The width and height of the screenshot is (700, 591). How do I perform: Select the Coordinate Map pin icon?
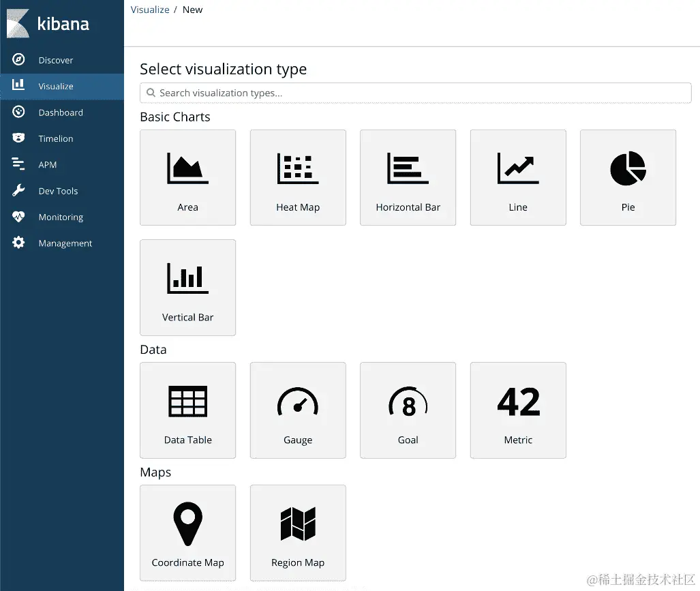[187, 524]
